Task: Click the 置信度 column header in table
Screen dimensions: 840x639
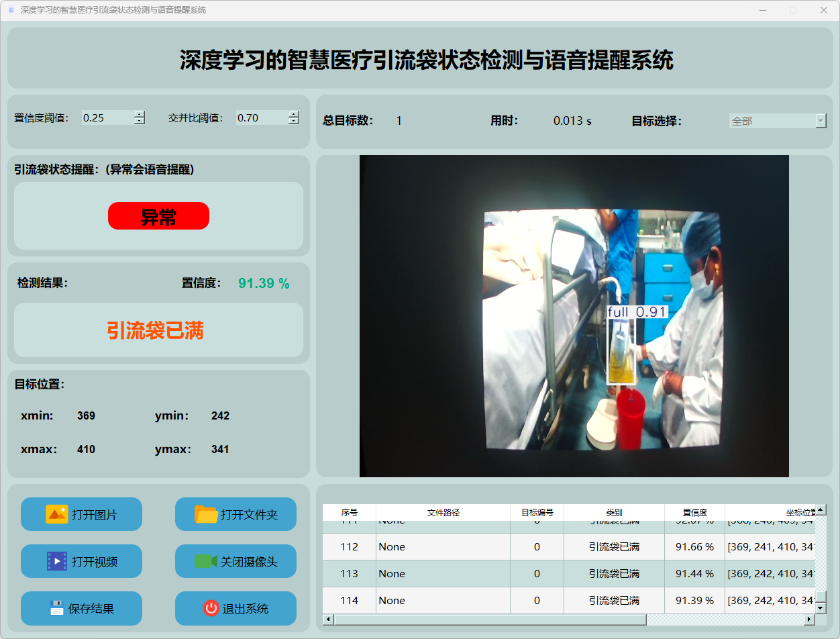Action: [x=694, y=512]
